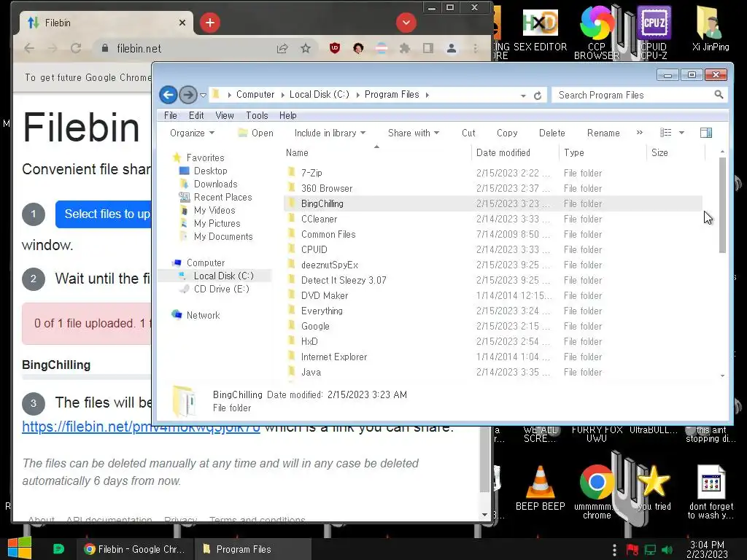Open the Tools menu

pos(257,115)
